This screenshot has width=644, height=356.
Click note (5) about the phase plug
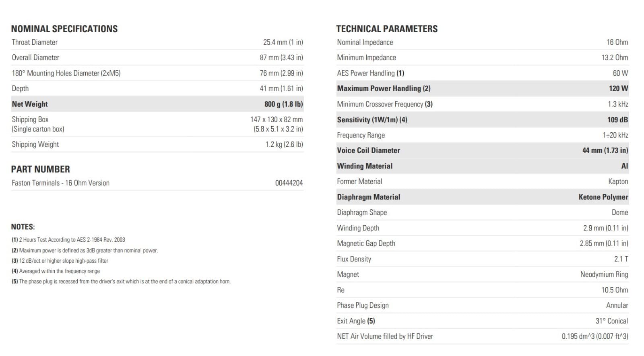(x=121, y=282)
